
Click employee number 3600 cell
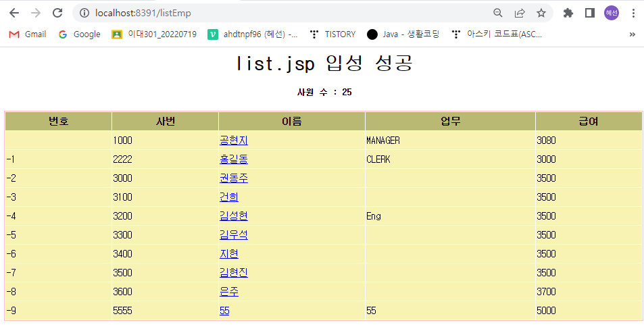(165, 292)
